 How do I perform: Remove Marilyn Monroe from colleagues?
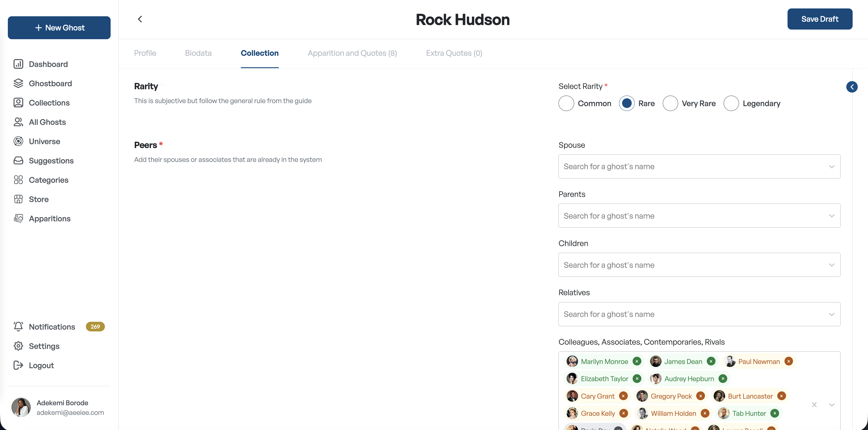637,361
